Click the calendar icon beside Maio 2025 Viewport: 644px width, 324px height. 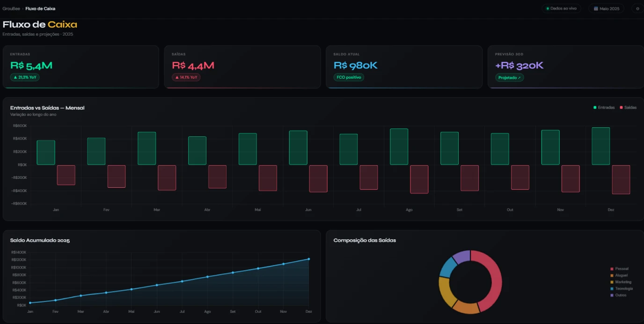tap(596, 8)
